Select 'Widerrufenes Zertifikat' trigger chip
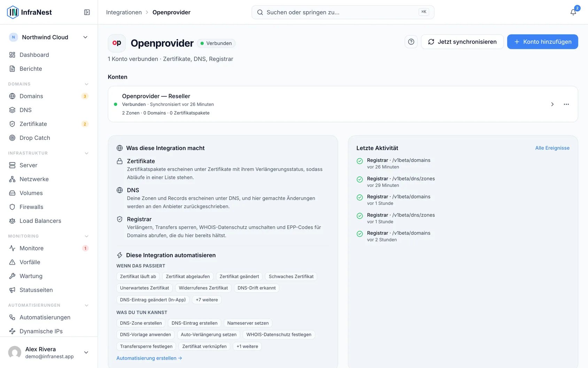The width and height of the screenshot is (588, 368). point(203,288)
